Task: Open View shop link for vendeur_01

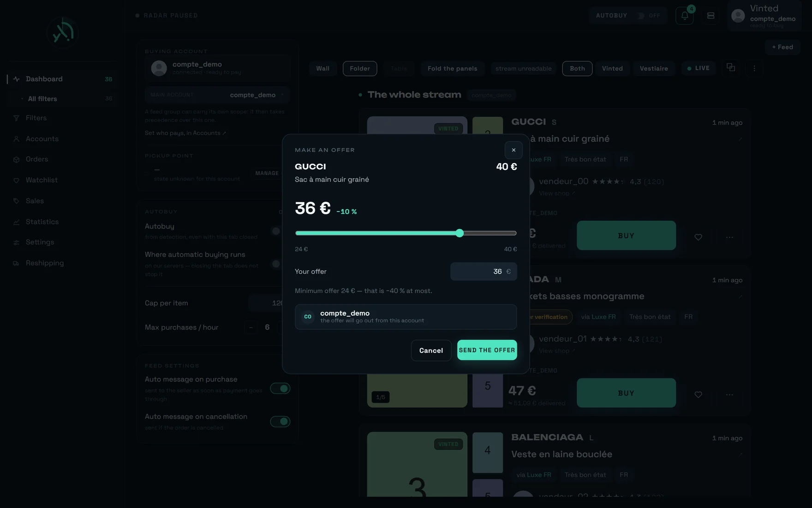Action: (557, 351)
